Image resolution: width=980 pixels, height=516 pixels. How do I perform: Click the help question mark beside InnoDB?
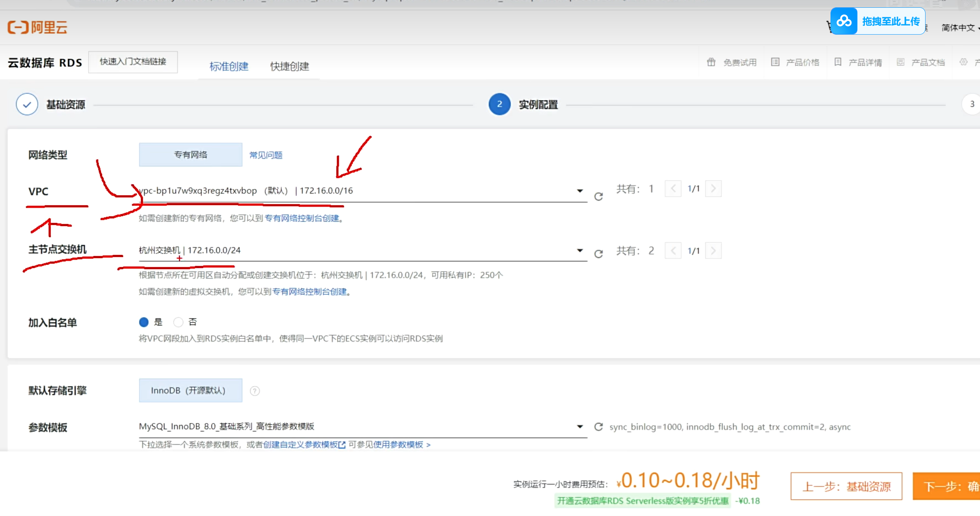point(255,391)
